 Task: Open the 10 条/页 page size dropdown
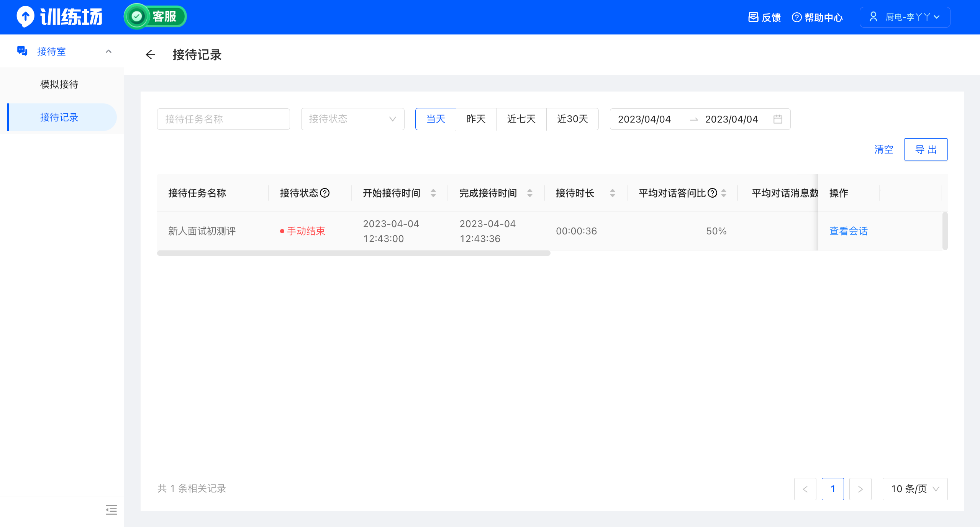click(x=915, y=489)
